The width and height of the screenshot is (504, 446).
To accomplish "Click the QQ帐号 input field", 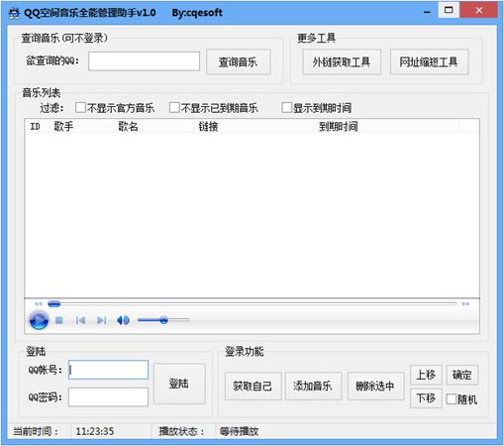I will (108, 370).
